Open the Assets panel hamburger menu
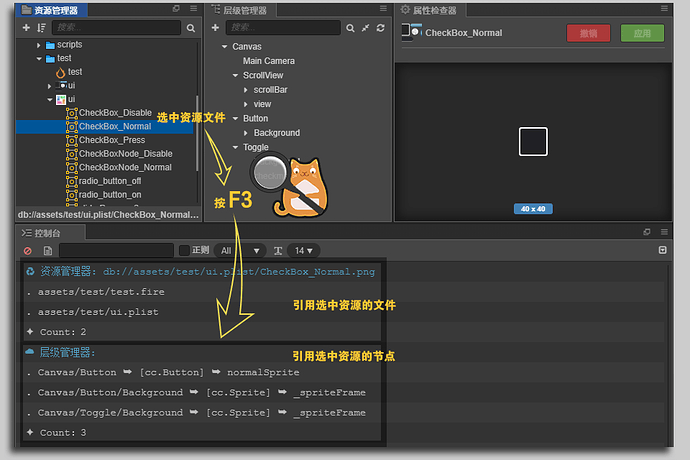Viewport: 690px width, 460px height. tap(194, 8)
